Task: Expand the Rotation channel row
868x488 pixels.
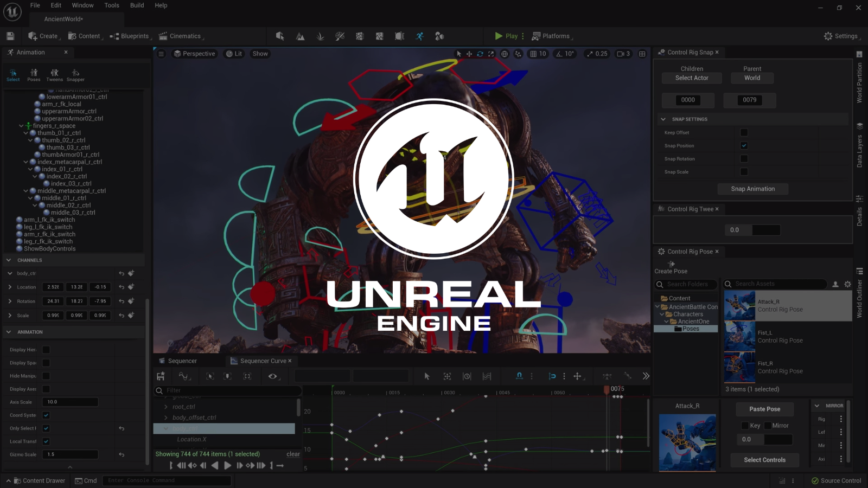Action: coord(10,301)
